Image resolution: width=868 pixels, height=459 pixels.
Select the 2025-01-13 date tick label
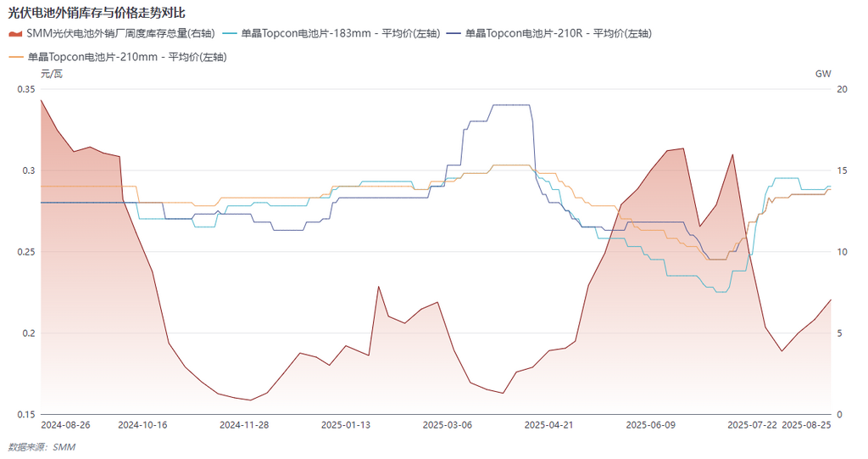[x=346, y=424]
